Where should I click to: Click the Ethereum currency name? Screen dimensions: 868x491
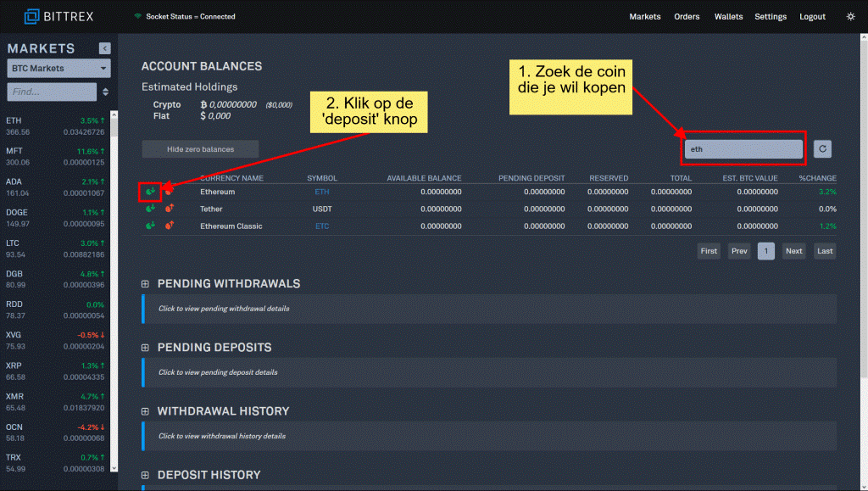tap(218, 192)
